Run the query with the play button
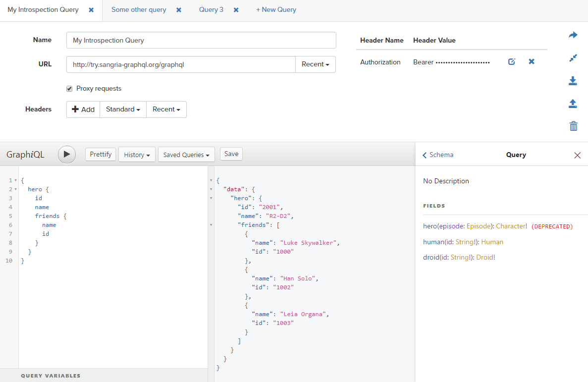This screenshot has width=588, height=382. click(67, 154)
